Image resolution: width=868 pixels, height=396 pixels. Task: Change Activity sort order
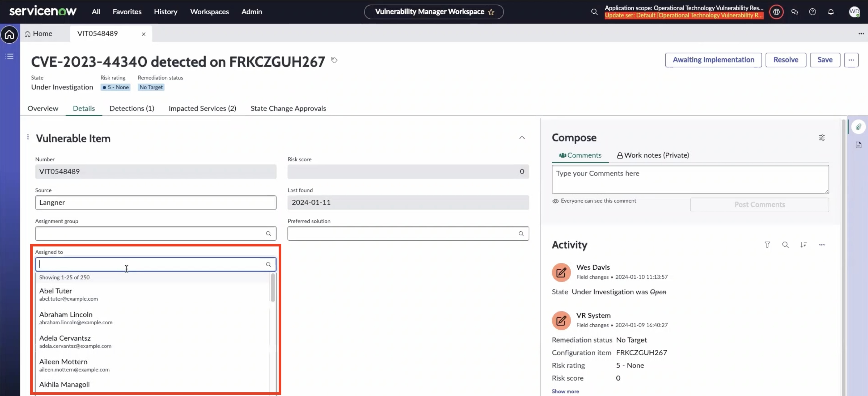tap(804, 245)
